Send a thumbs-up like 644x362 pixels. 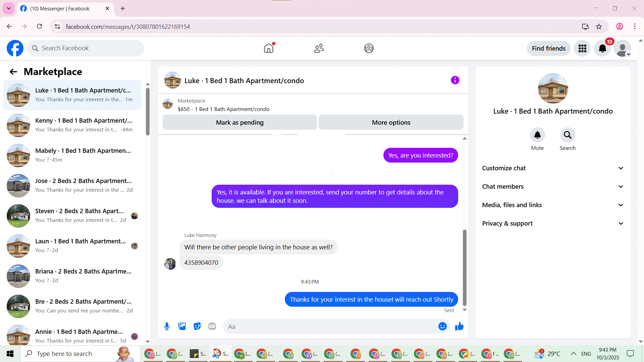(x=459, y=326)
